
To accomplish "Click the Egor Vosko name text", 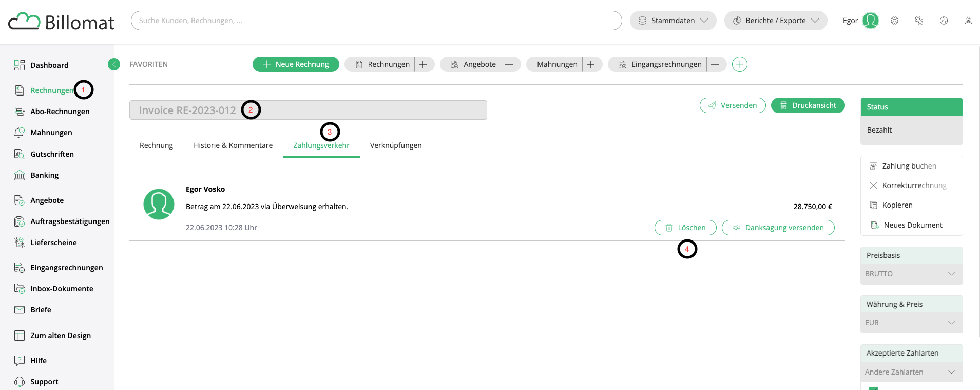I will tap(205, 189).
